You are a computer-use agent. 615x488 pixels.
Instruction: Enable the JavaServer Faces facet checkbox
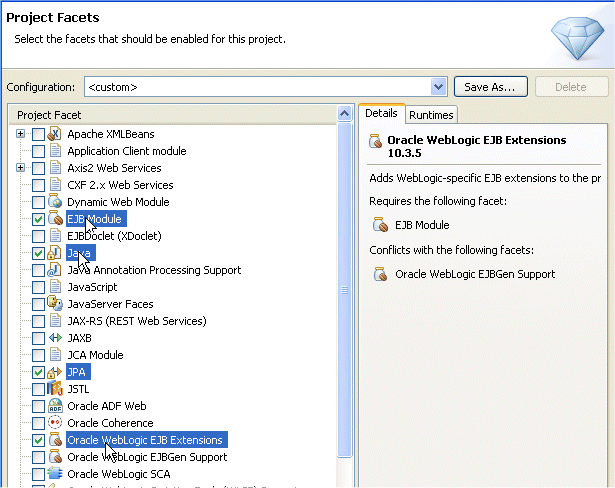(38, 304)
